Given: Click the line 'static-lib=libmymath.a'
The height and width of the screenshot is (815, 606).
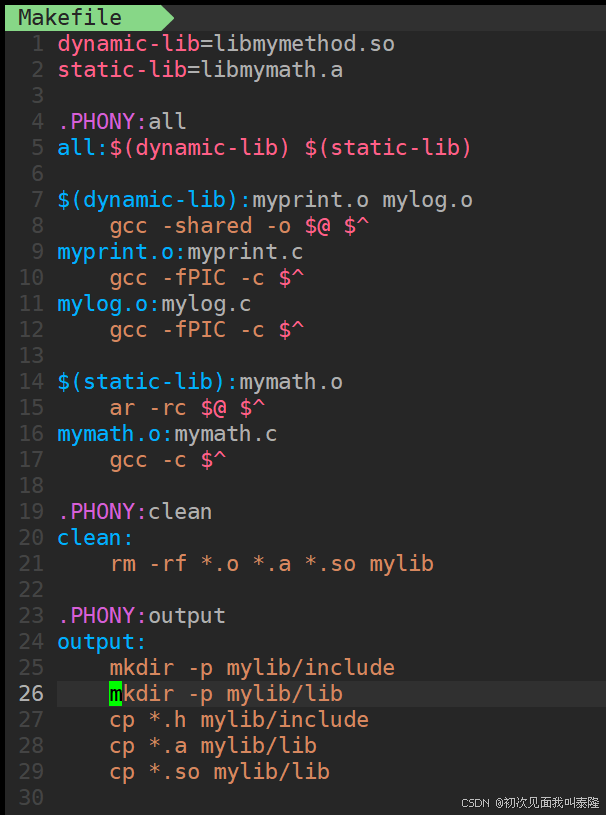Looking at the screenshot, I should [x=200, y=70].
